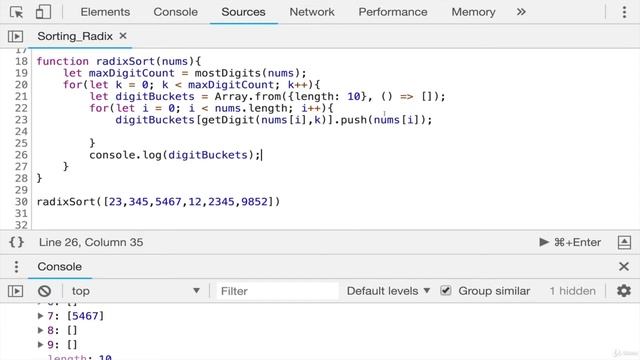
Task: Click Array.from on line 21
Action: tap(247, 96)
